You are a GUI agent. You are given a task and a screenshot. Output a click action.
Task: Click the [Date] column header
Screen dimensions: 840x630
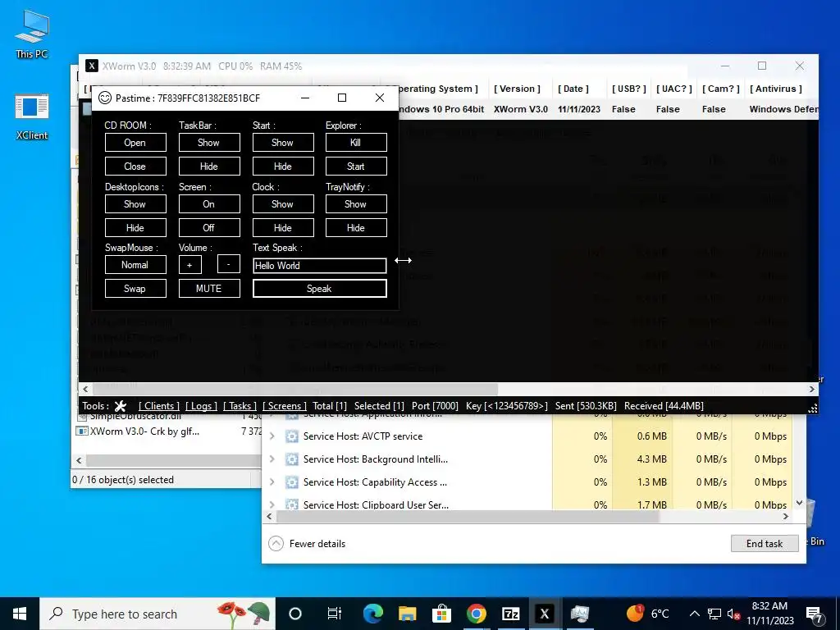click(573, 89)
